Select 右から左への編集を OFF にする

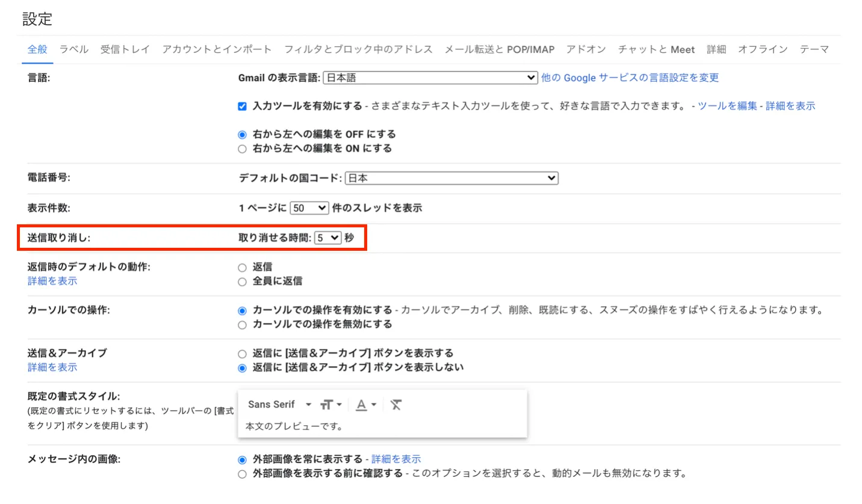coord(242,135)
